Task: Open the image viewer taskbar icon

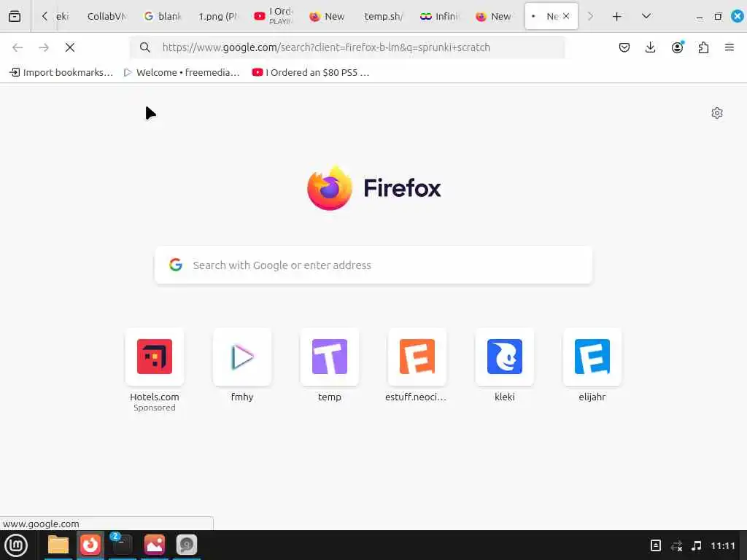Action: (x=155, y=545)
